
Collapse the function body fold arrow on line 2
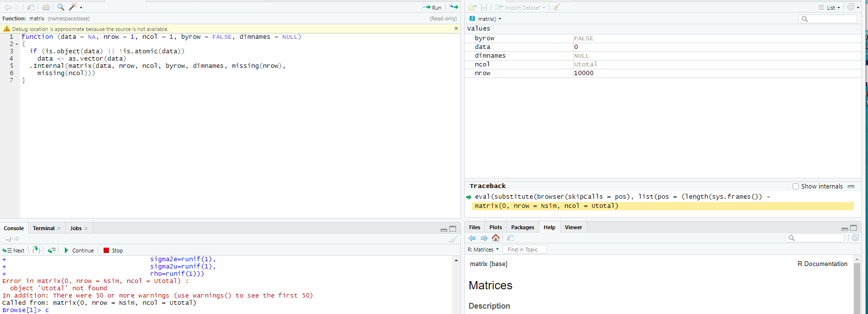point(17,44)
